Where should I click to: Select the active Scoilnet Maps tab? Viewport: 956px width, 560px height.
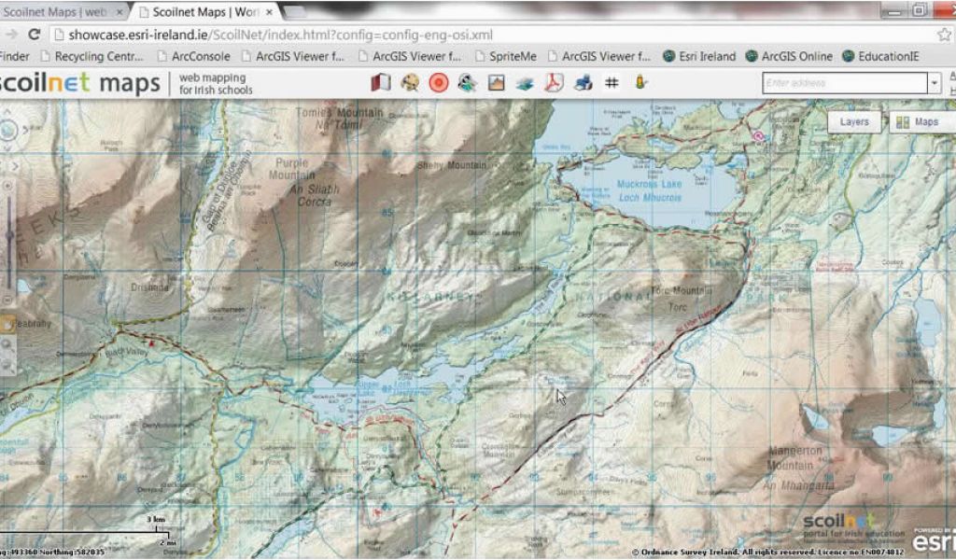click(204, 11)
